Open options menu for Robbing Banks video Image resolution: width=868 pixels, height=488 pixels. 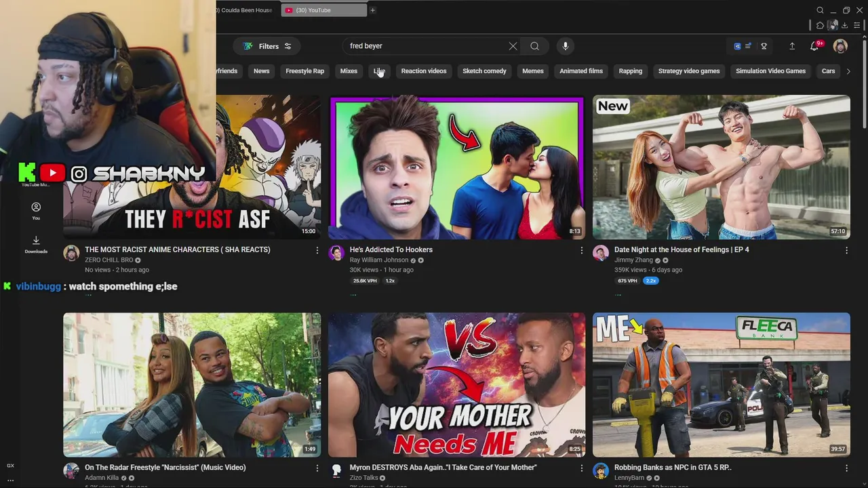[x=846, y=468]
